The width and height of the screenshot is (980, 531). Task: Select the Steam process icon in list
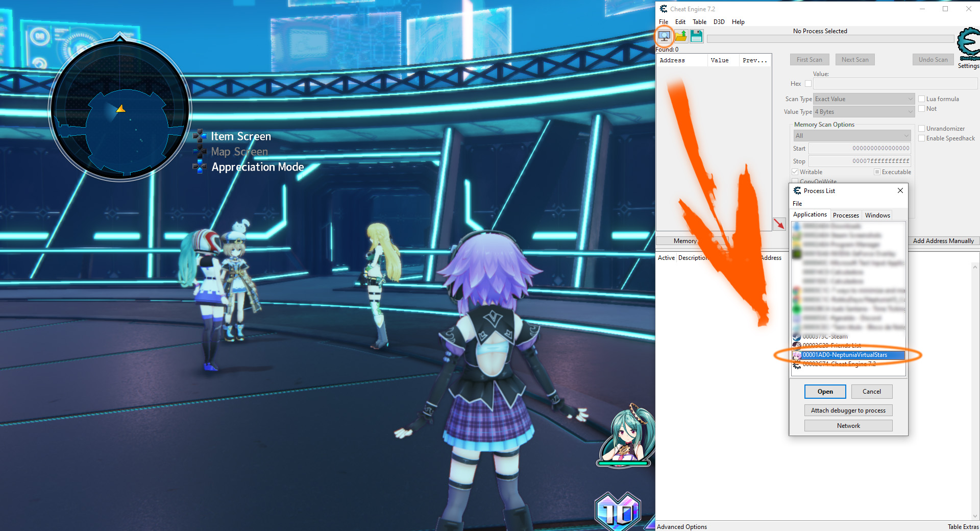tap(797, 336)
